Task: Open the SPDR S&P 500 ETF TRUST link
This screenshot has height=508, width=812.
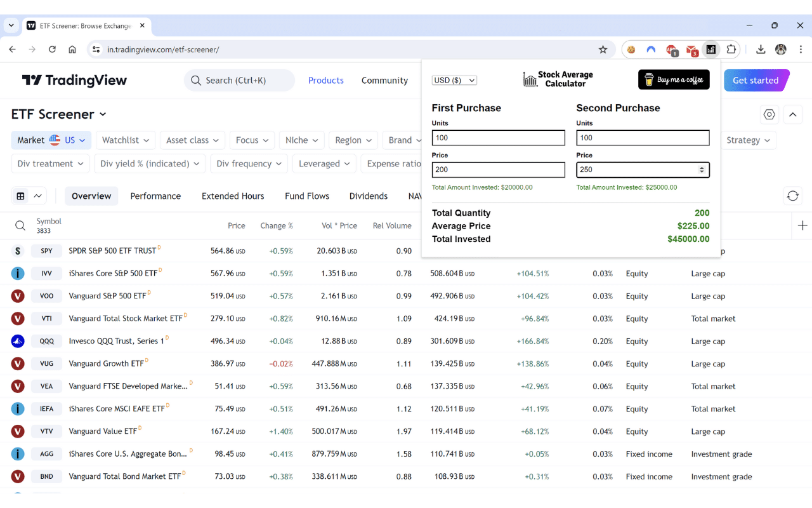Action: point(112,251)
